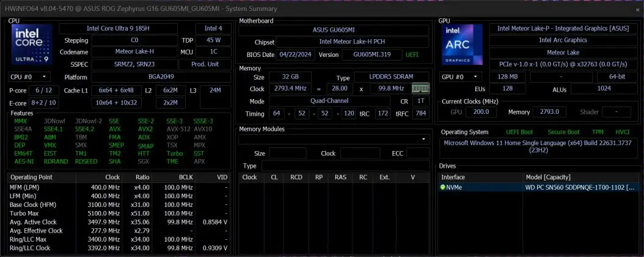The height and width of the screenshot is (257, 644).
Task: Click the Memory Modules Size input box
Action: (x=287, y=154)
